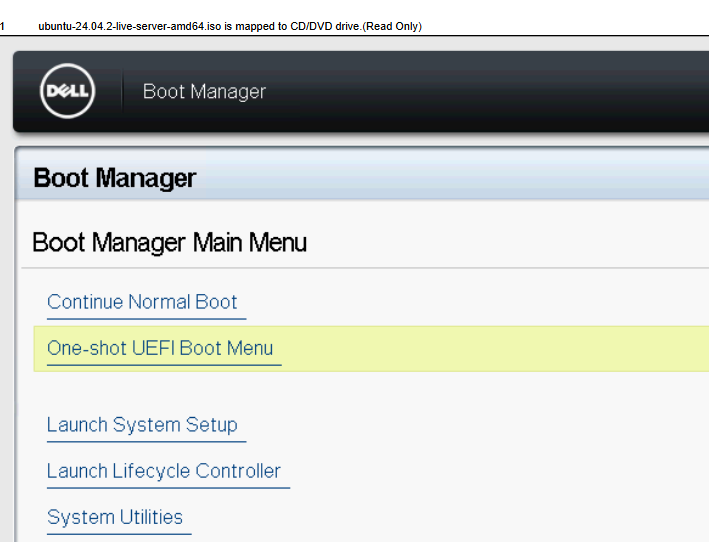Click the vertical divider beside the Dell logo

(122, 92)
